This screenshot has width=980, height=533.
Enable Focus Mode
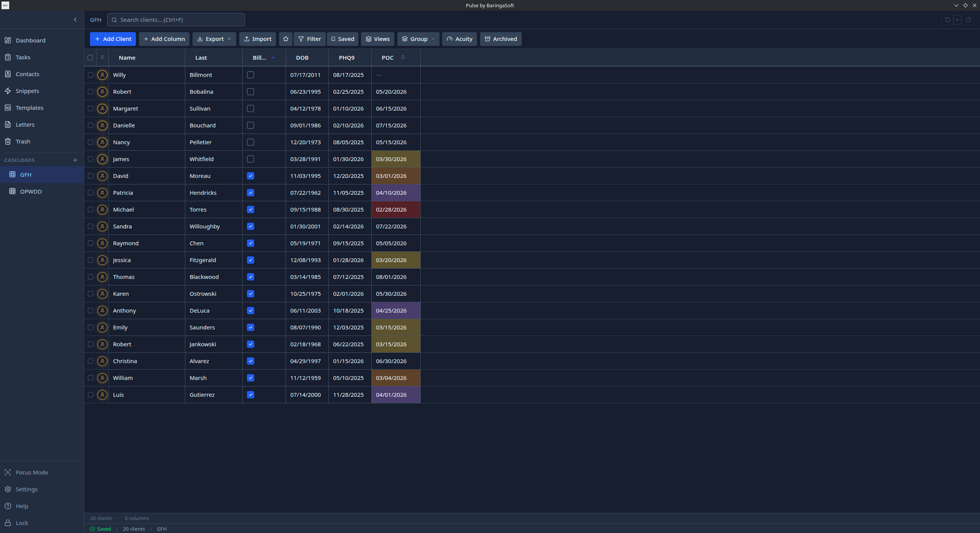(31, 472)
